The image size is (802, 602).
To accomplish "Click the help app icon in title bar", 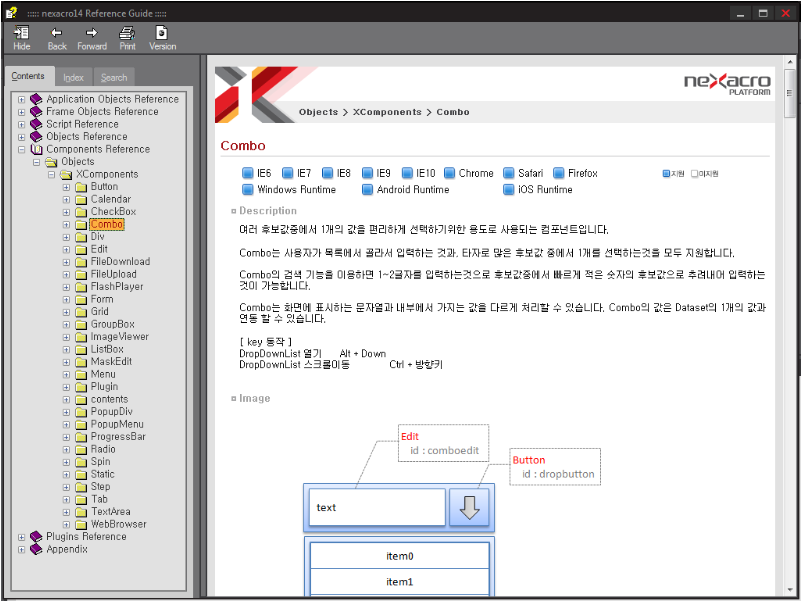I will (x=11, y=13).
